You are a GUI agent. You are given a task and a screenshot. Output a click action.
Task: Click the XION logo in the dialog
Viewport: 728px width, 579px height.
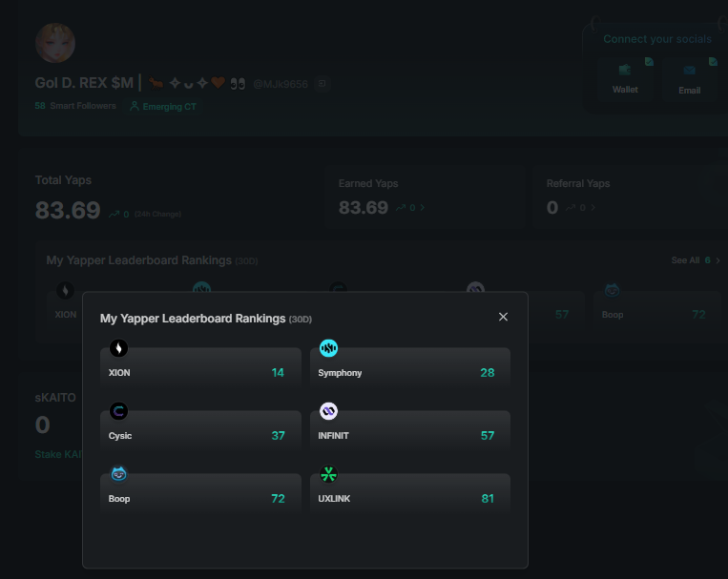(x=119, y=348)
